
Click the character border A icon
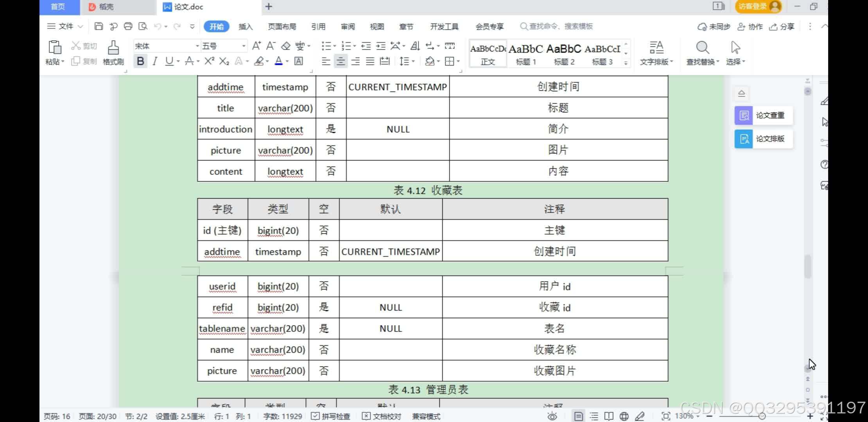click(299, 61)
